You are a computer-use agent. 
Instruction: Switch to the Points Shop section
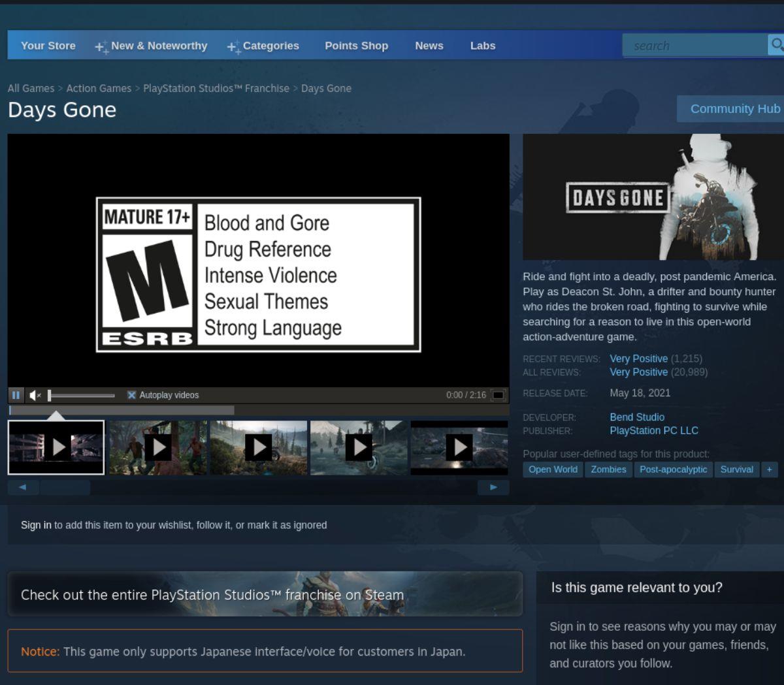[356, 46]
